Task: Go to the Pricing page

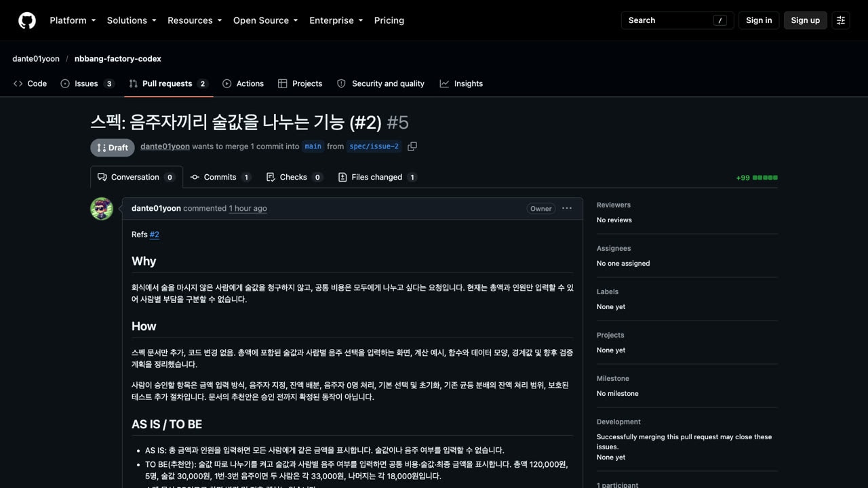Action: coord(389,20)
